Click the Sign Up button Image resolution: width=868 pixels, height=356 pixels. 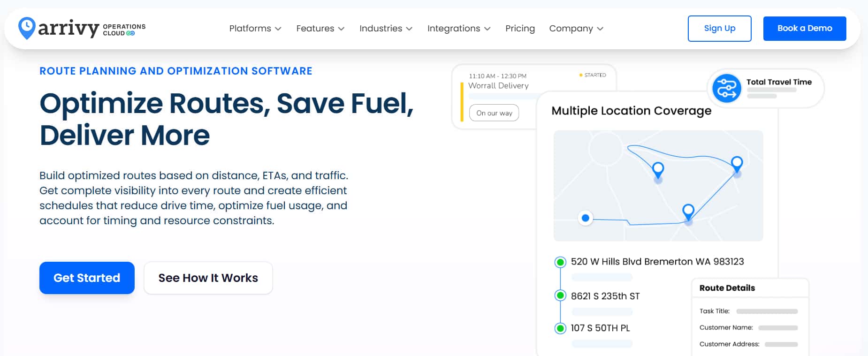coord(719,29)
